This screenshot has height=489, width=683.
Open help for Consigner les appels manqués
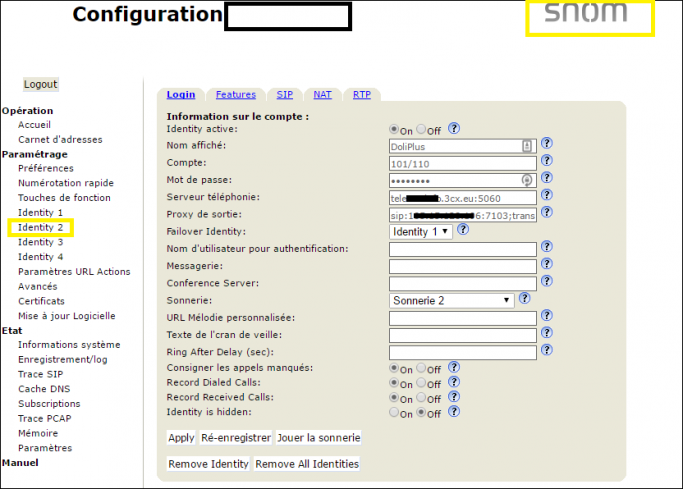coord(454,367)
